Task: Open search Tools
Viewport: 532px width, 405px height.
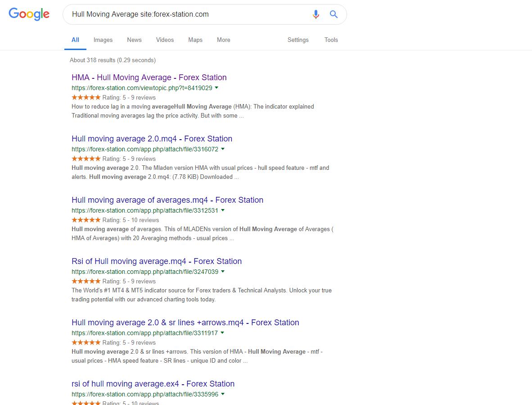Action: (331, 40)
